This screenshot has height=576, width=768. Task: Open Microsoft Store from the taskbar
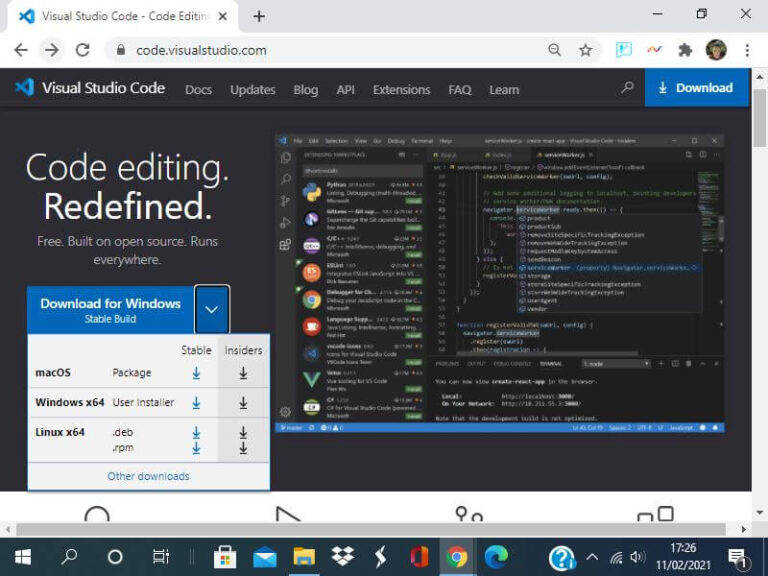[x=225, y=557]
